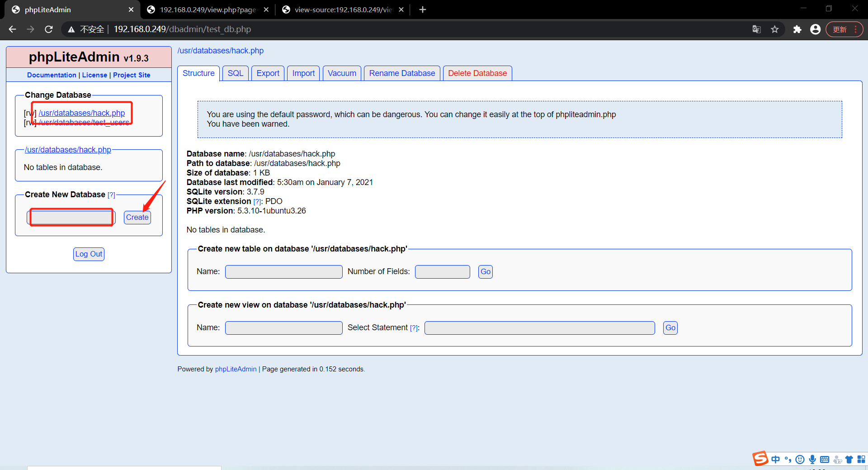Close the view.php?page tab
Image resolution: width=868 pixels, height=470 pixels.
tap(266, 9)
